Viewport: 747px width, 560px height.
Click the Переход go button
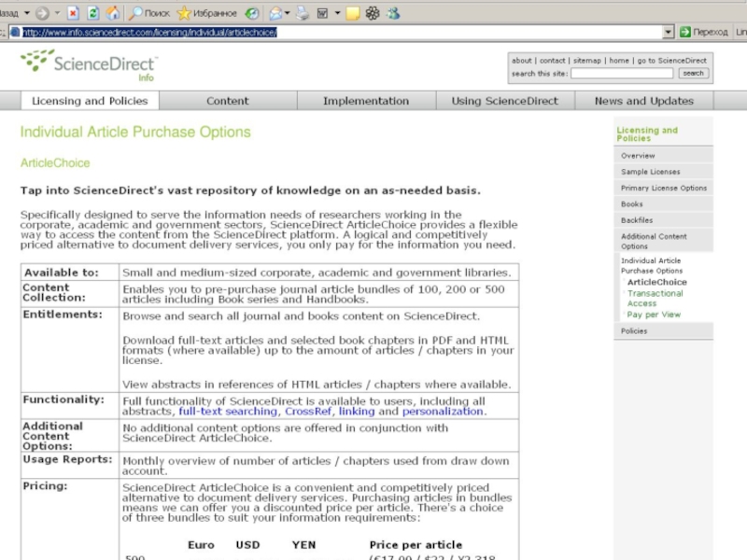tap(704, 32)
